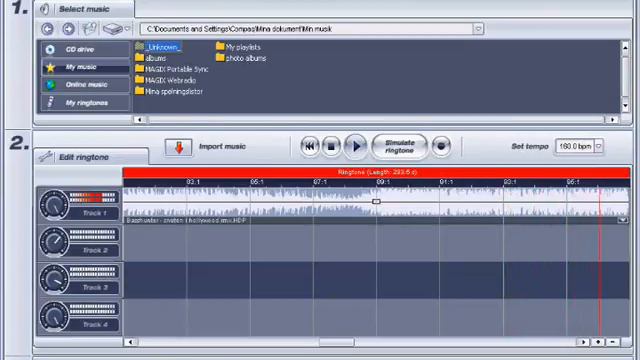Click the Track 1 label button
This screenshot has width=640, height=360.
click(x=94, y=213)
